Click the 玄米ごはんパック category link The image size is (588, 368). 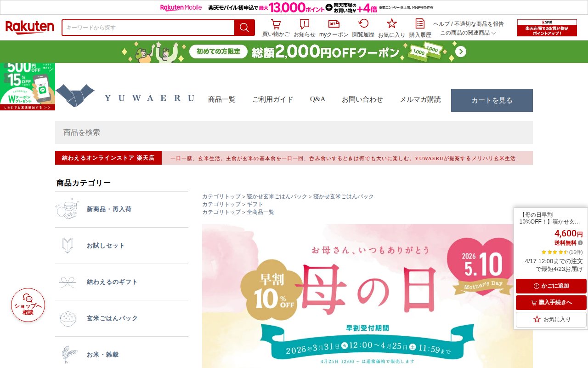[x=112, y=318]
